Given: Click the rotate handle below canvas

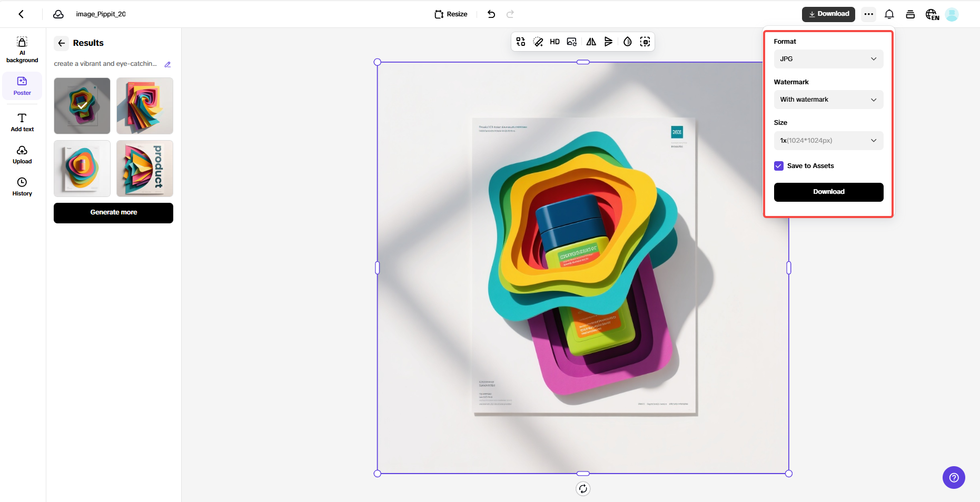Looking at the screenshot, I should coord(582,489).
